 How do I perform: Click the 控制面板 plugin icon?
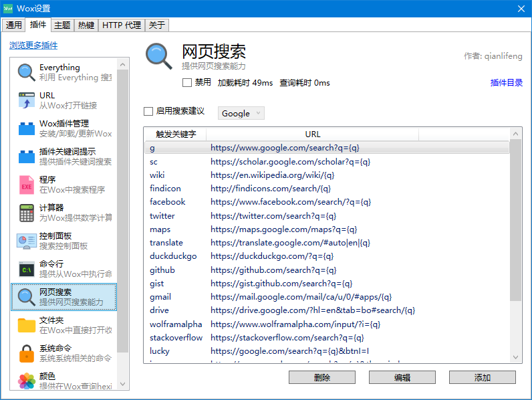[x=27, y=241]
